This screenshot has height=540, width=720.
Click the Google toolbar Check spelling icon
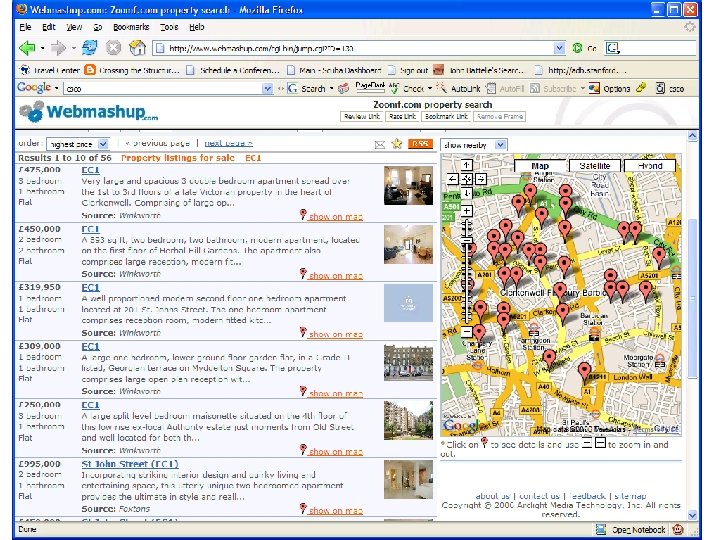point(394,88)
